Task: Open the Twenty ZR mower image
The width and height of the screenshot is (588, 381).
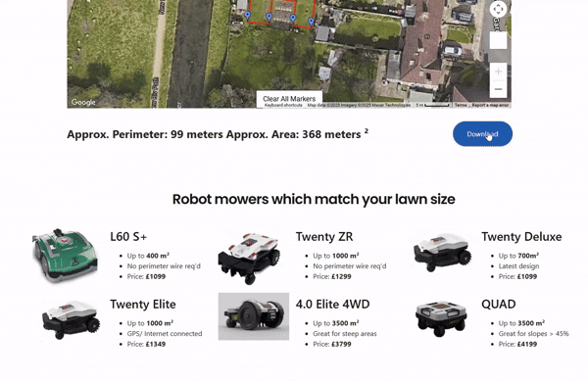Action: point(249,258)
